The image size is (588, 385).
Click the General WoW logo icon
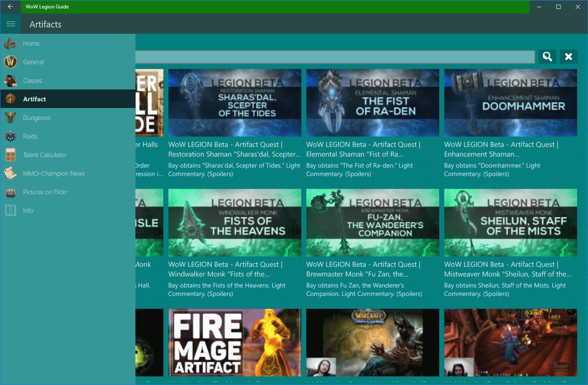coord(11,62)
